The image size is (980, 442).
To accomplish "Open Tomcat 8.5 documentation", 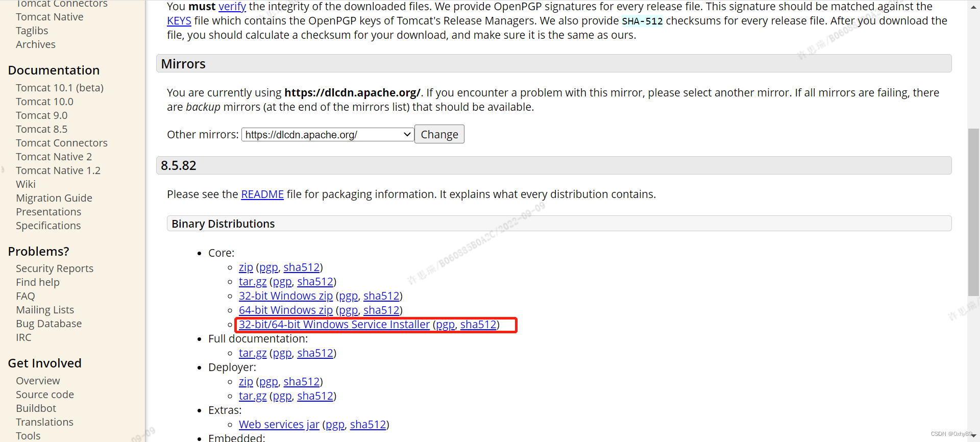I will (41, 129).
